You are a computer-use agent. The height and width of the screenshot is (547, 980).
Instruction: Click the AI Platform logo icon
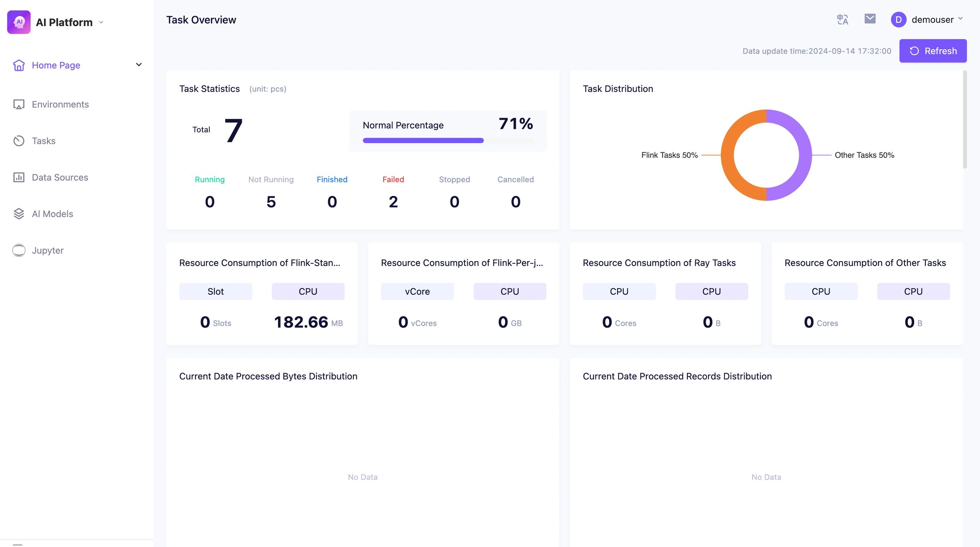tap(19, 22)
